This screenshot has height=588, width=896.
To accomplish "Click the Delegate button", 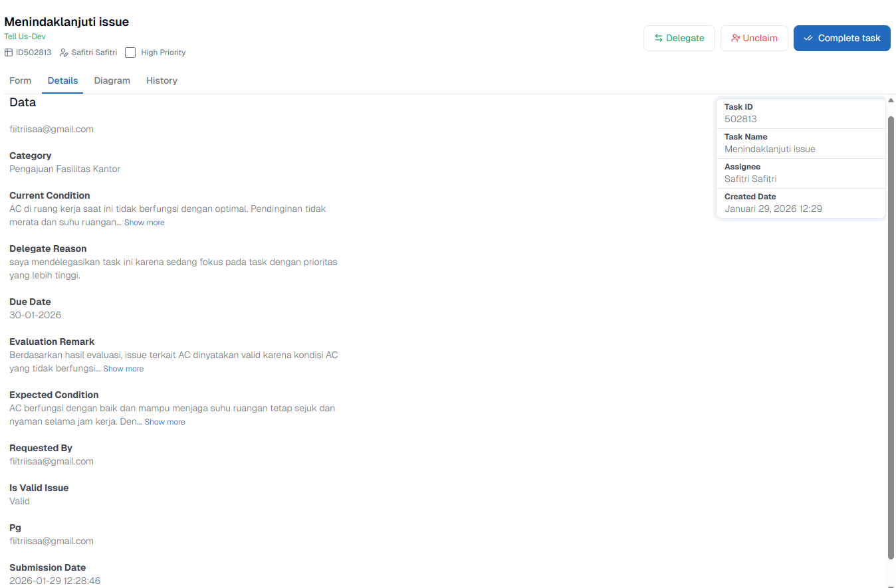I will point(679,38).
